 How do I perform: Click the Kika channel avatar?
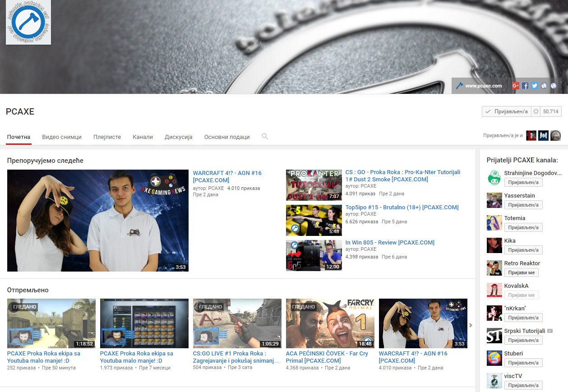click(x=494, y=245)
